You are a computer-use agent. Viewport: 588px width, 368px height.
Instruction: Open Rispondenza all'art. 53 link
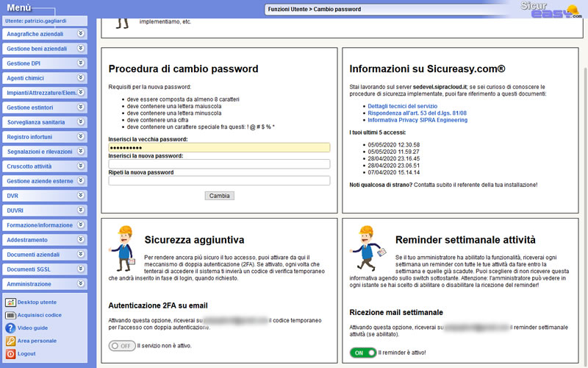417,113
